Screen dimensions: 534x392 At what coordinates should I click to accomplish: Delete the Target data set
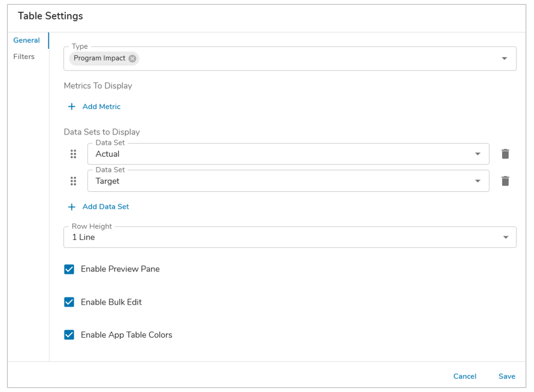click(505, 181)
